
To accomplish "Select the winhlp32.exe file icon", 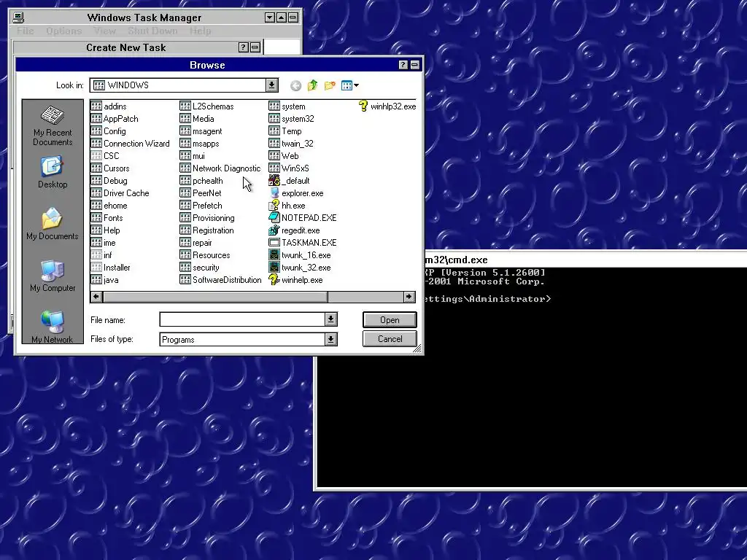I will coord(363,106).
